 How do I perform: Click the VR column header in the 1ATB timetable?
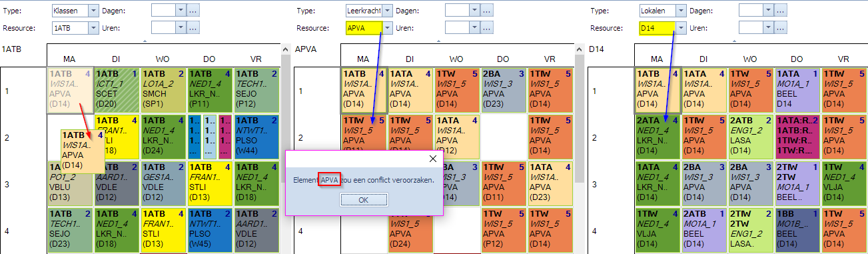point(256,58)
